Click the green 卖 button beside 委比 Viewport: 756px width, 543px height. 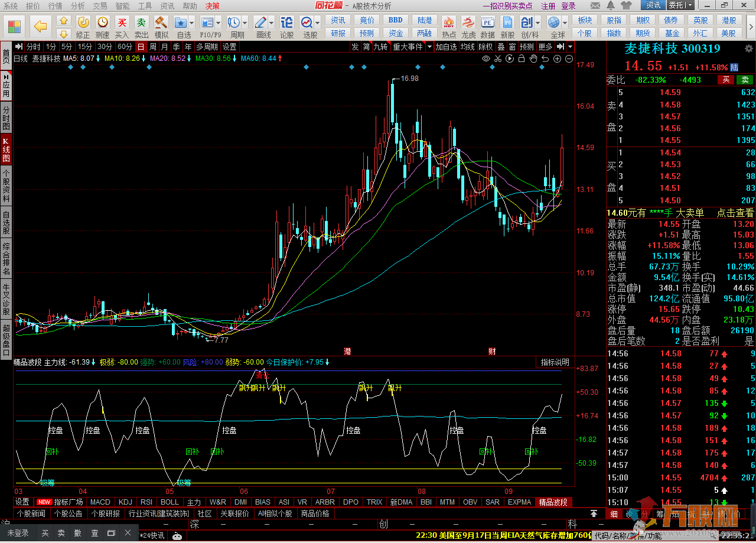pos(745,80)
